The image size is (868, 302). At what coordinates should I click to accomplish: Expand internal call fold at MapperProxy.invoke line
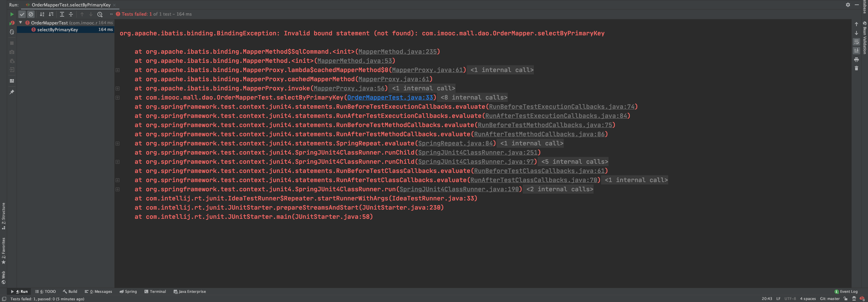[x=117, y=88]
